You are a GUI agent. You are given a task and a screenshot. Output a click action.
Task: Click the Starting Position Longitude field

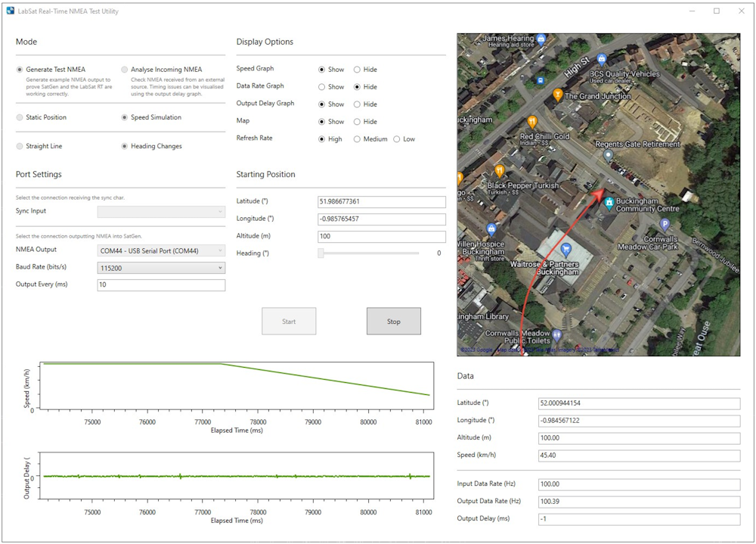pyautogui.click(x=381, y=219)
